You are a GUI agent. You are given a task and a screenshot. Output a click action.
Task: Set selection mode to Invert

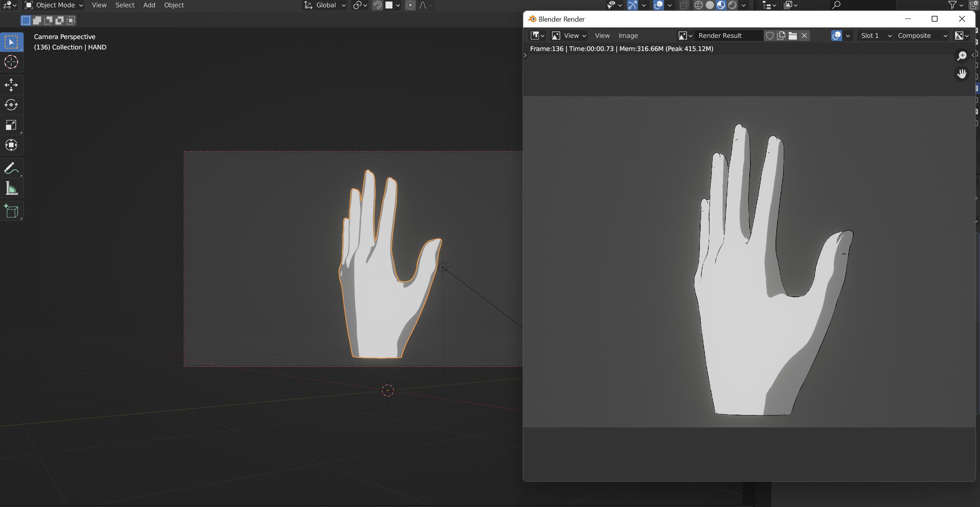[60, 20]
